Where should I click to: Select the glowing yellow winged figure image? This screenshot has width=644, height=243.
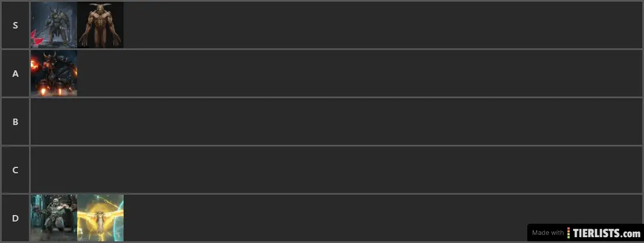100,218
